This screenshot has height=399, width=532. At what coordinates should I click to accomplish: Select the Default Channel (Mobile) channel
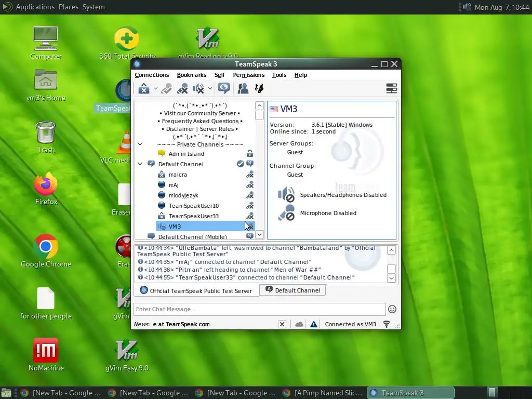coord(192,237)
